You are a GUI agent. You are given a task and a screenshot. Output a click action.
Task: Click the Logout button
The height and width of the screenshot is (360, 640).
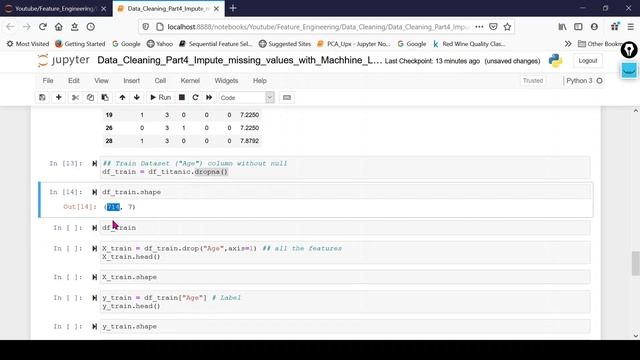(587, 60)
